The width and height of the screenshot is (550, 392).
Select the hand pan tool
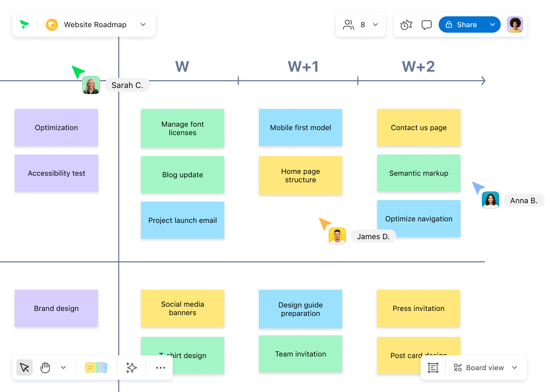pos(45,367)
